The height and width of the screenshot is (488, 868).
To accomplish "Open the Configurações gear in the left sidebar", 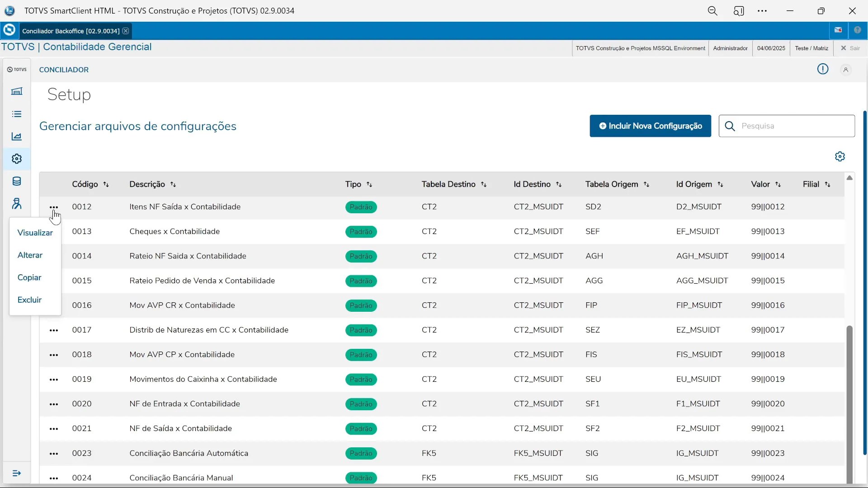I will pos(17,159).
